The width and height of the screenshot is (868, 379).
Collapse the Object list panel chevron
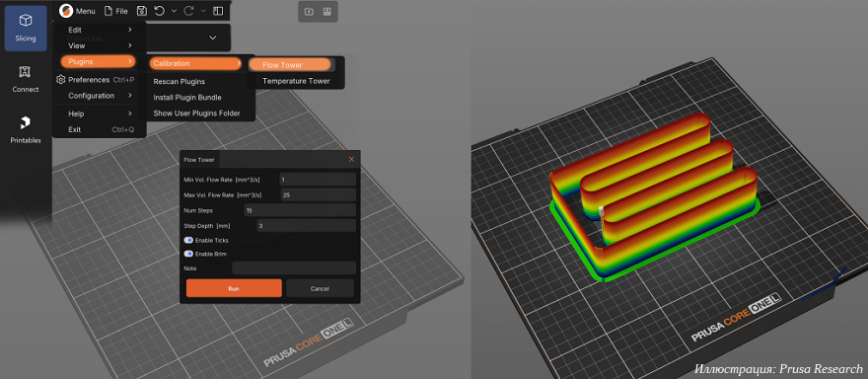pyautogui.click(x=213, y=38)
